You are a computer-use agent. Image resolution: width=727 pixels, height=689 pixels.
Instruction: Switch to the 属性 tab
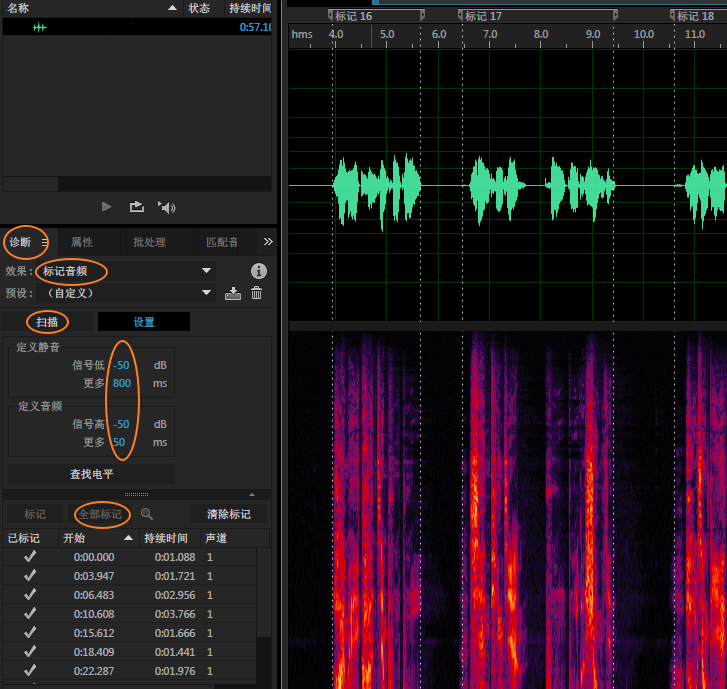[82, 242]
